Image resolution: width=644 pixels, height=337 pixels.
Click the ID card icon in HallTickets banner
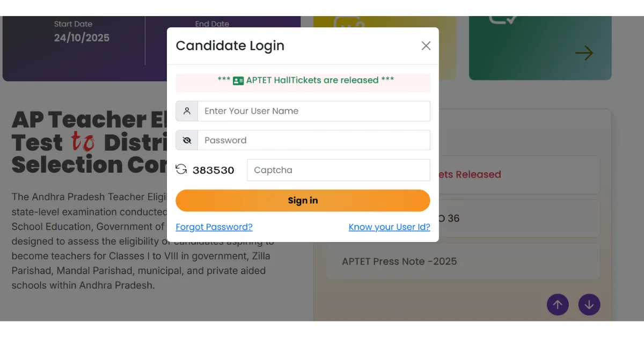238,80
